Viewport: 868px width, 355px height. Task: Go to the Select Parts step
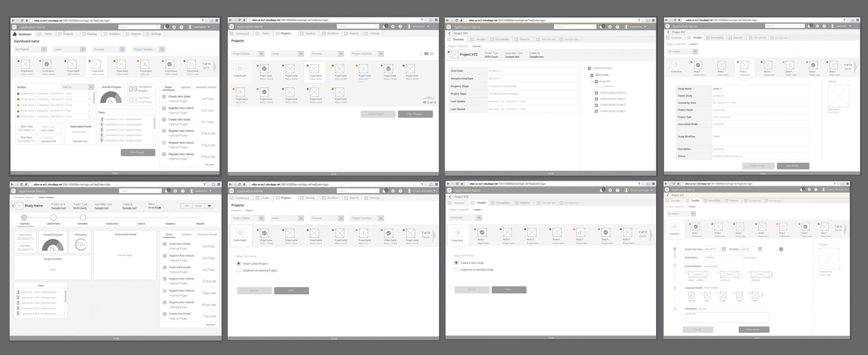tap(53, 218)
